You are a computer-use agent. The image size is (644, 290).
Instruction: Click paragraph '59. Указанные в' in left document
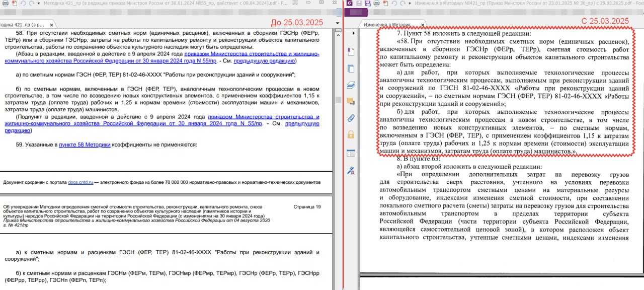[x=107, y=144]
